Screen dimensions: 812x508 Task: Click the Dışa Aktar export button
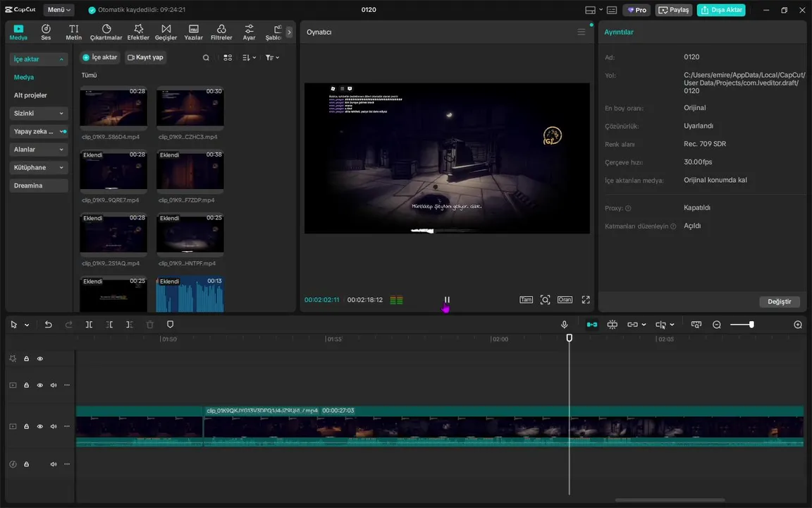pyautogui.click(x=721, y=10)
